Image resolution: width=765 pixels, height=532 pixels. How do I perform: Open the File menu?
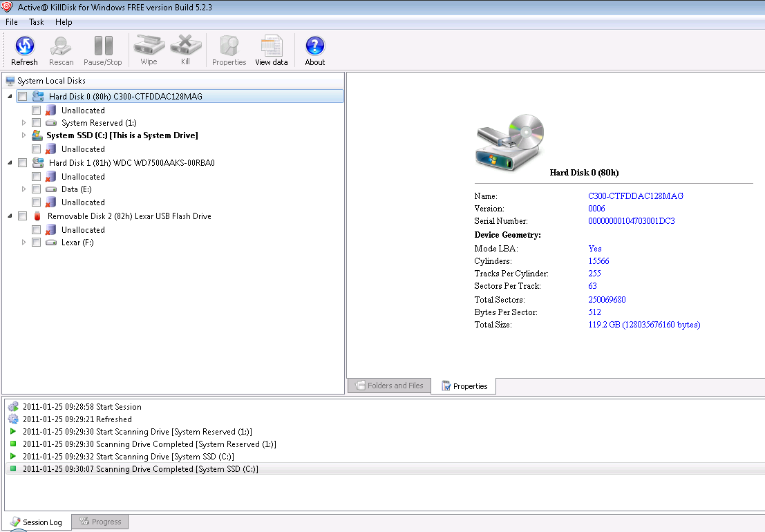click(12, 22)
